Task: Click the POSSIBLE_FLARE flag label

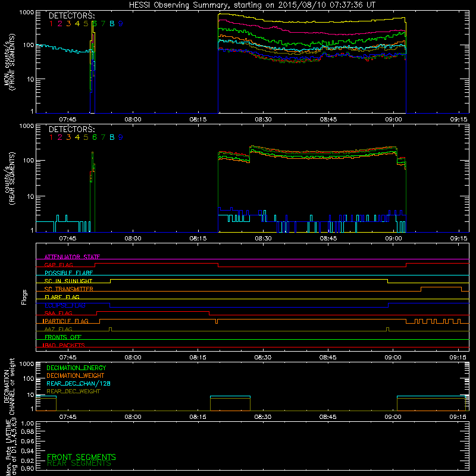Action: pos(68,273)
